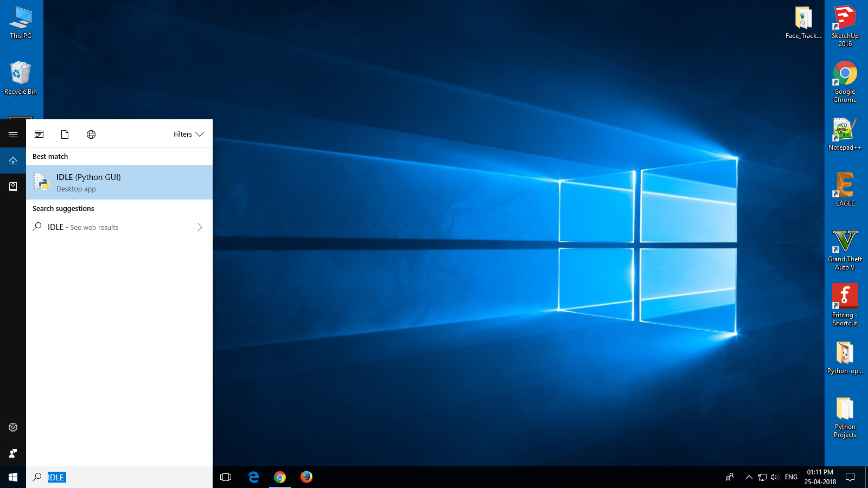Open the Python Projects folder
The height and width of the screenshot is (488, 868).
click(x=845, y=418)
